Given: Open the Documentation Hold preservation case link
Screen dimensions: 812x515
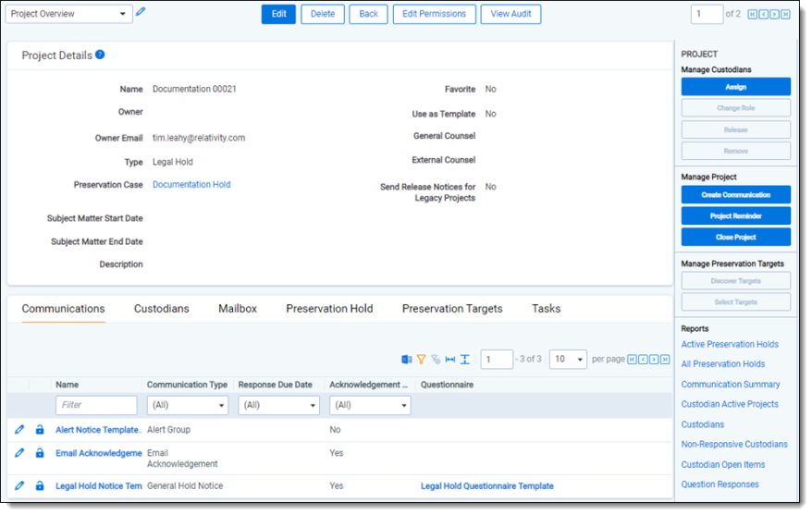Looking at the screenshot, I should pyautogui.click(x=191, y=185).
